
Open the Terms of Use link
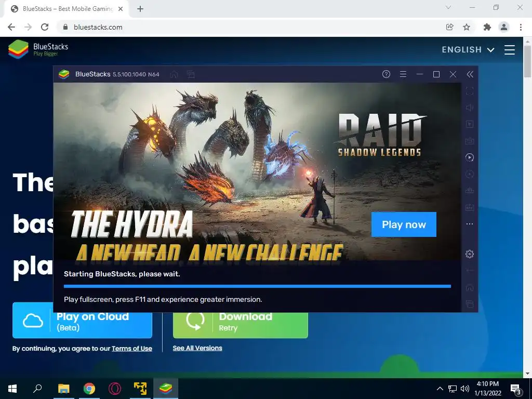(131, 349)
